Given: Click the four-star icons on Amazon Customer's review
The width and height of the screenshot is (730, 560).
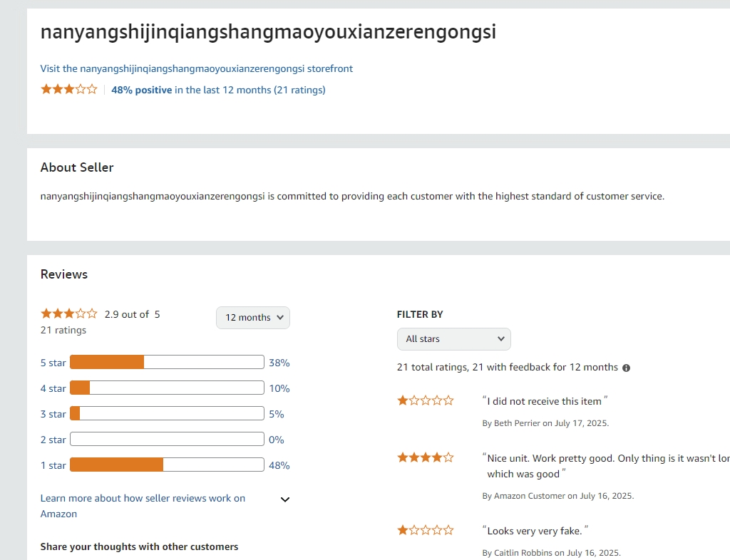Looking at the screenshot, I should (426, 457).
